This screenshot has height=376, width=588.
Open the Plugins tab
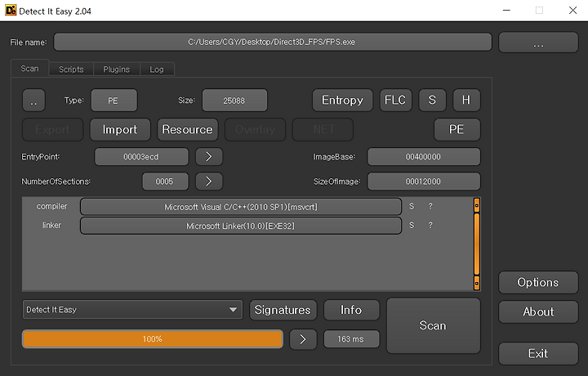(116, 69)
